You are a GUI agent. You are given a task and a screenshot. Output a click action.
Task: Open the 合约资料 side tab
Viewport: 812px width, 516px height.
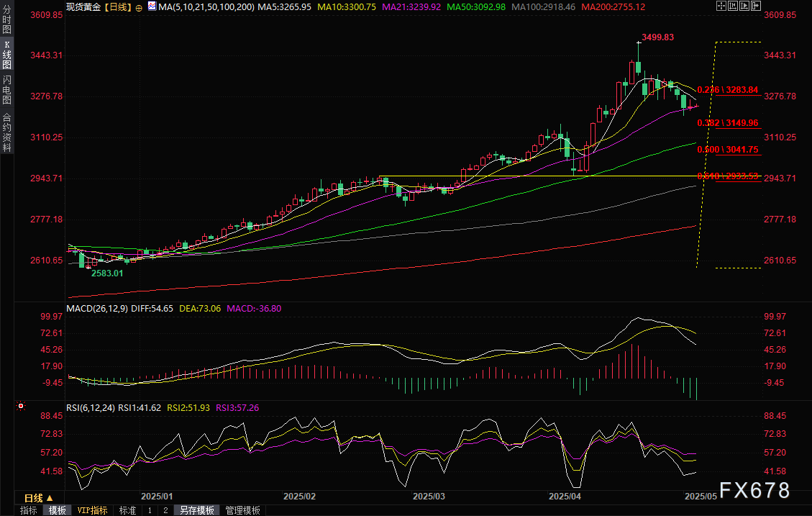(x=6, y=132)
